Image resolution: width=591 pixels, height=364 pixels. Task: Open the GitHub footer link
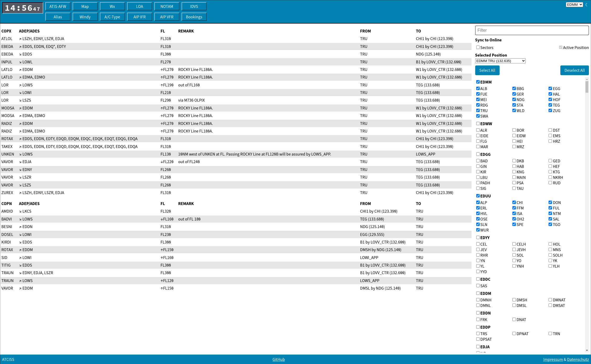[x=278, y=359]
